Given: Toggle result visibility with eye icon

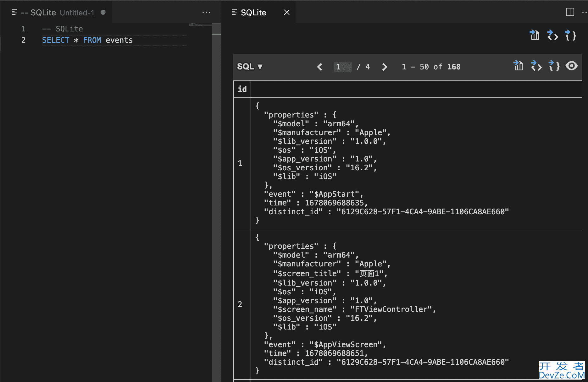Looking at the screenshot, I should click(572, 66).
